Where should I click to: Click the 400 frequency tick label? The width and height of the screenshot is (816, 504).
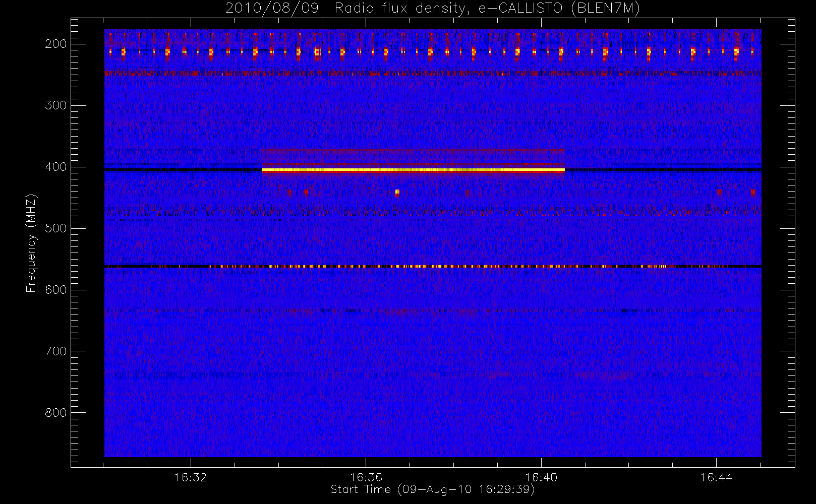55,167
